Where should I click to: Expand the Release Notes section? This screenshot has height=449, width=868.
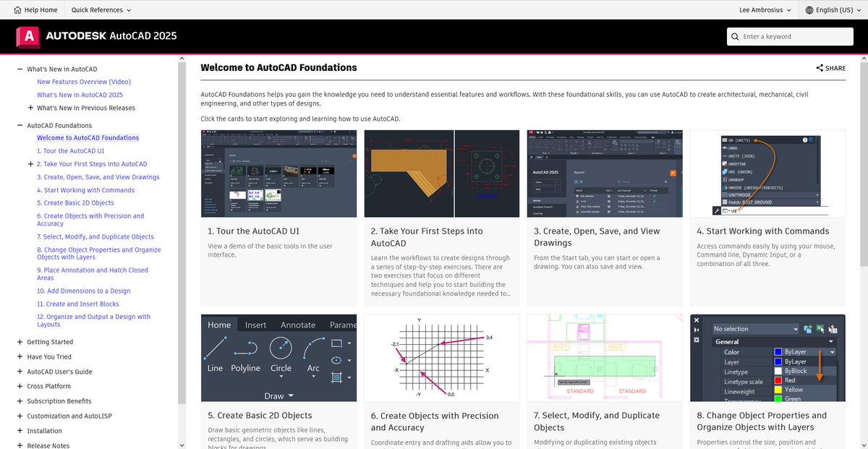pyautogui.click(x=20, y=445)
